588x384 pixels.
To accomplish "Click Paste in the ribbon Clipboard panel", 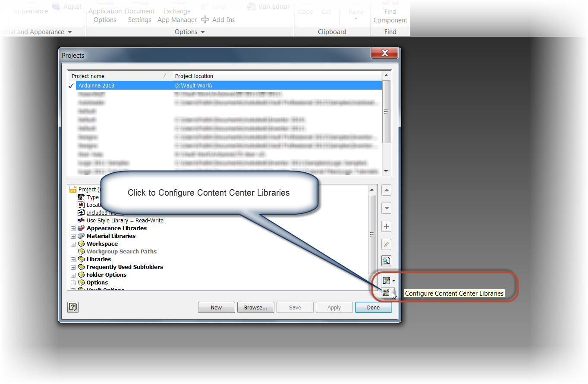I will (356, 12).
